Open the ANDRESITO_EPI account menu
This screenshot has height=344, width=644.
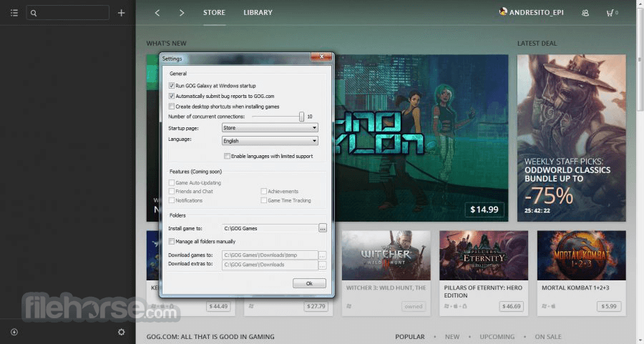click(537, 13)
